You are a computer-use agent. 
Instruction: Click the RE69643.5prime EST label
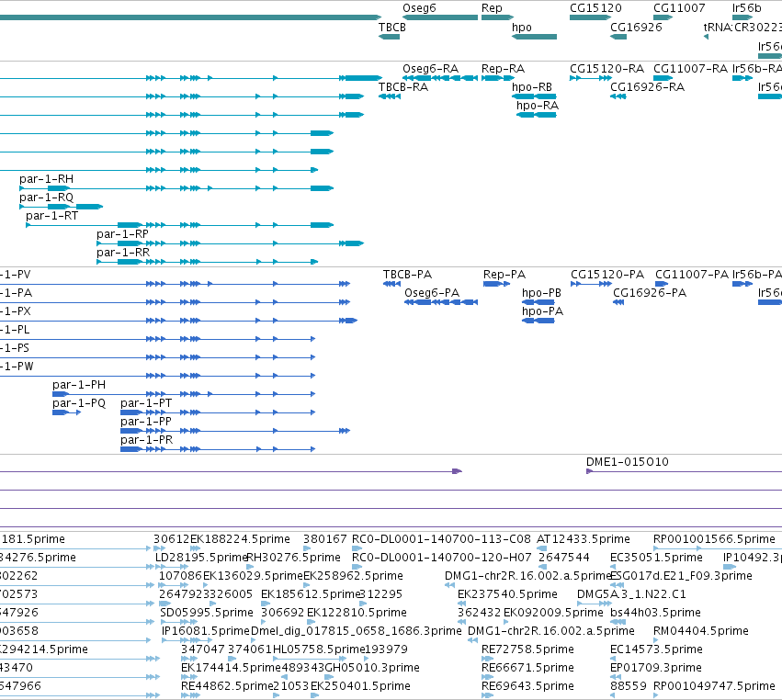click(527, 686)
